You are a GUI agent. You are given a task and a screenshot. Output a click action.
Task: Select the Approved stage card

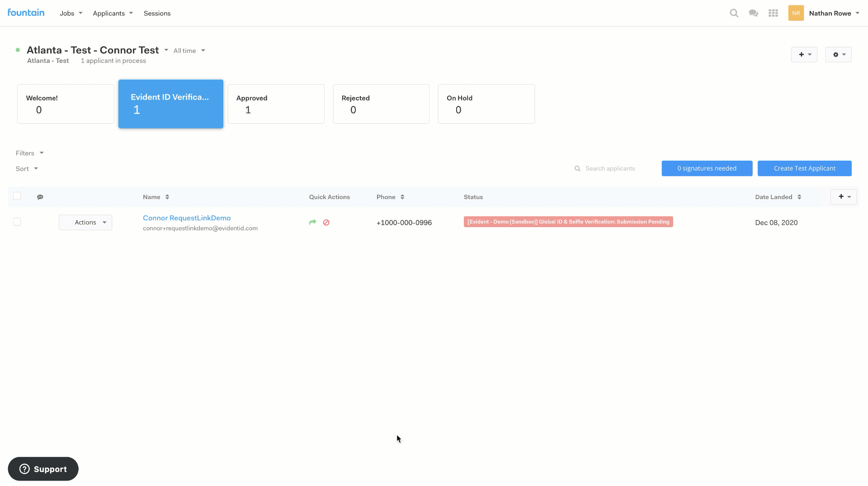tap(276, 104)
